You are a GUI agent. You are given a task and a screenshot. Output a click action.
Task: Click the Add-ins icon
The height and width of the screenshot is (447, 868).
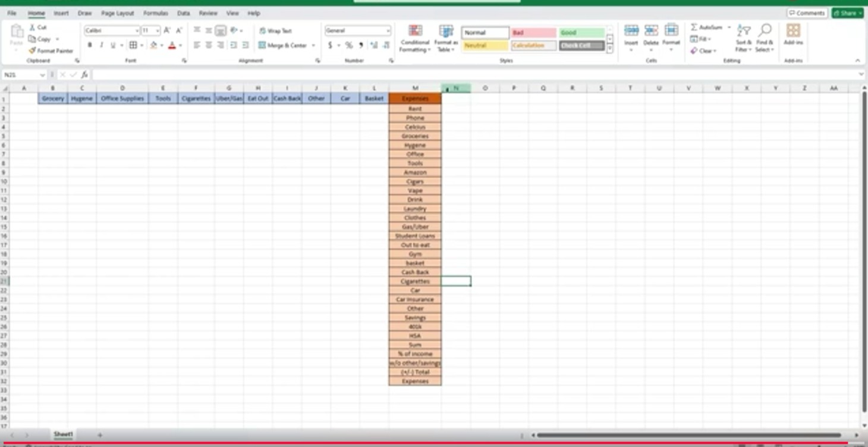click(793, 34)
